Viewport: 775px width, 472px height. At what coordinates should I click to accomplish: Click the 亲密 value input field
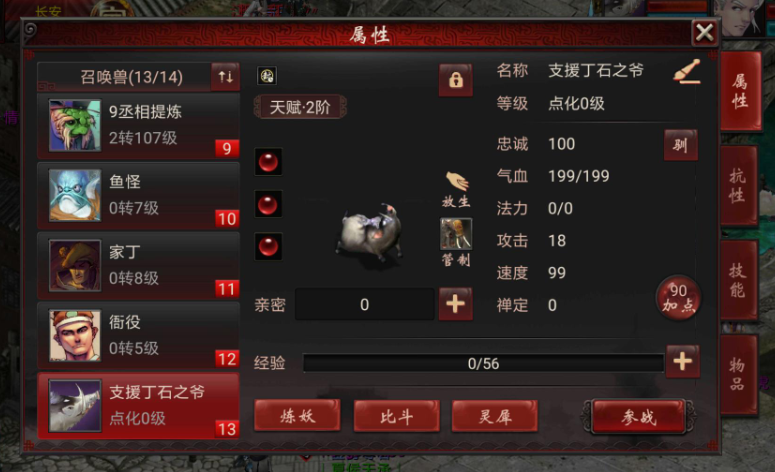[365, 304]
